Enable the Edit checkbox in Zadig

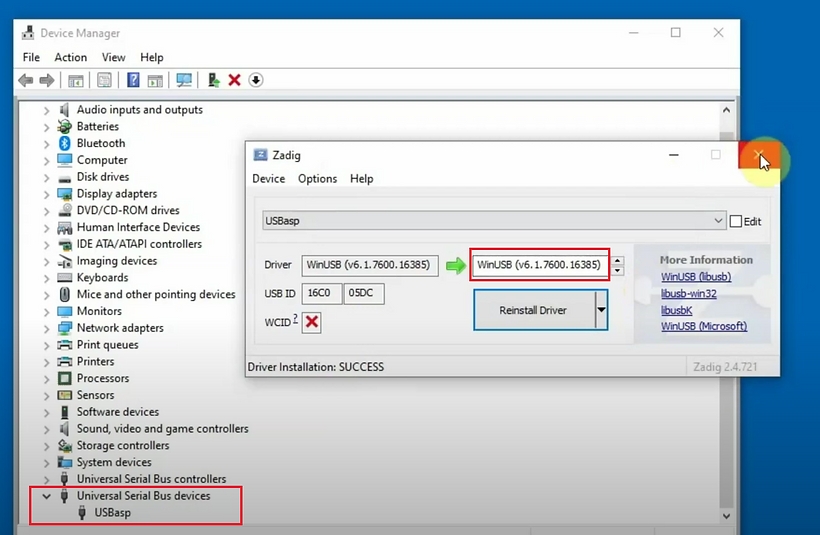click(736, 221)
